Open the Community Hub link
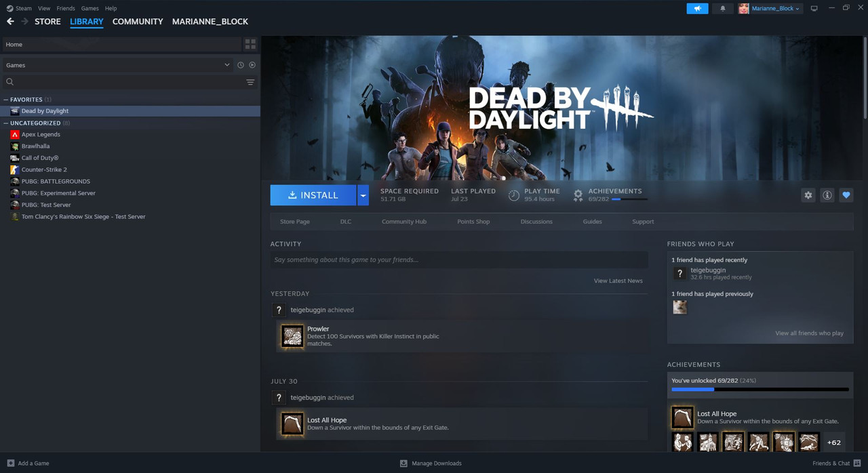The width and height of the screenshot is (868, 473). coord(404,222)
